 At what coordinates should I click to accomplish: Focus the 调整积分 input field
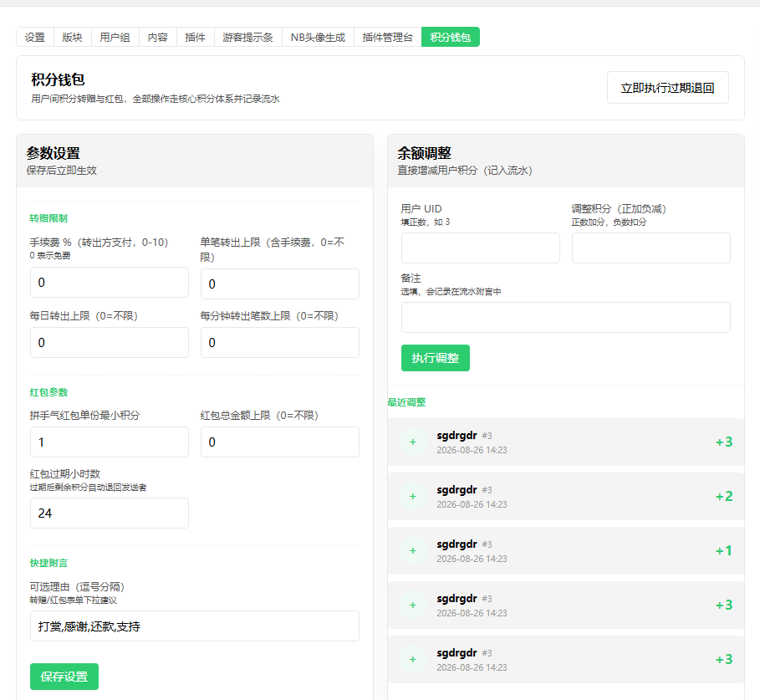coord(651,248)
